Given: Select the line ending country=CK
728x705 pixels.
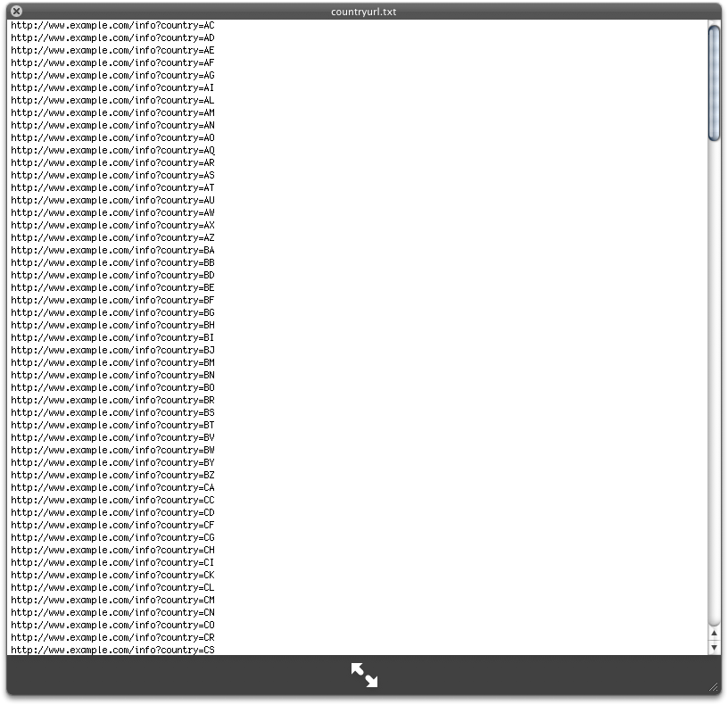Looking at the screenshot, I should point(112,576).
